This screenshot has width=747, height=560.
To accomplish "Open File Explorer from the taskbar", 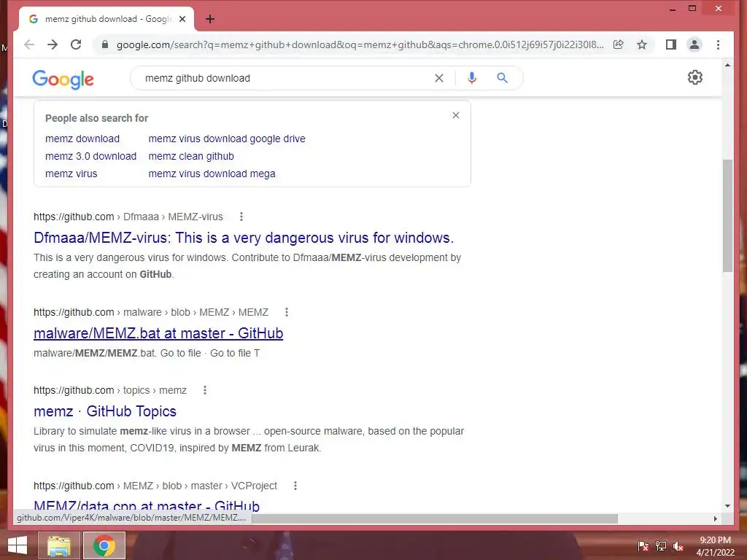I will [58, 545].
